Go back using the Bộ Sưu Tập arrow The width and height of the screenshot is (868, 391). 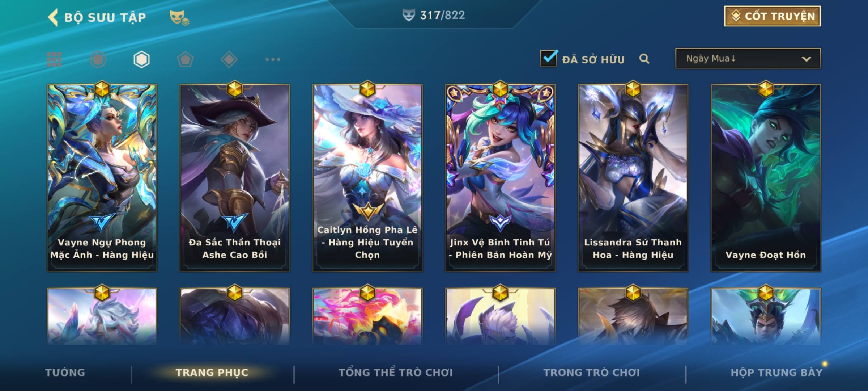point(53,17)
